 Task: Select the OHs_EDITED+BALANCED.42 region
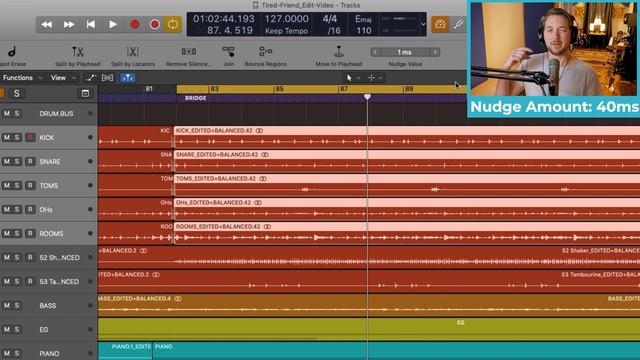tap(407, 209)
